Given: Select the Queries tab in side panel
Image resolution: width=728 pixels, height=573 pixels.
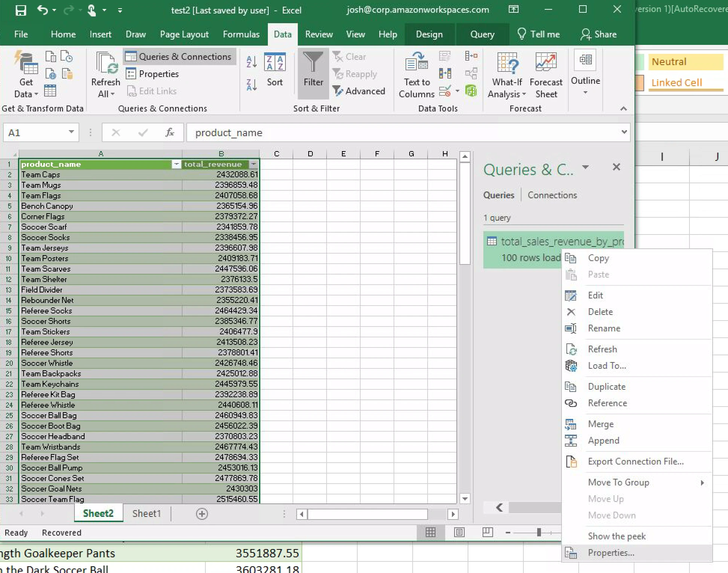Looking at the screenshot, I should tap(498, 195).
